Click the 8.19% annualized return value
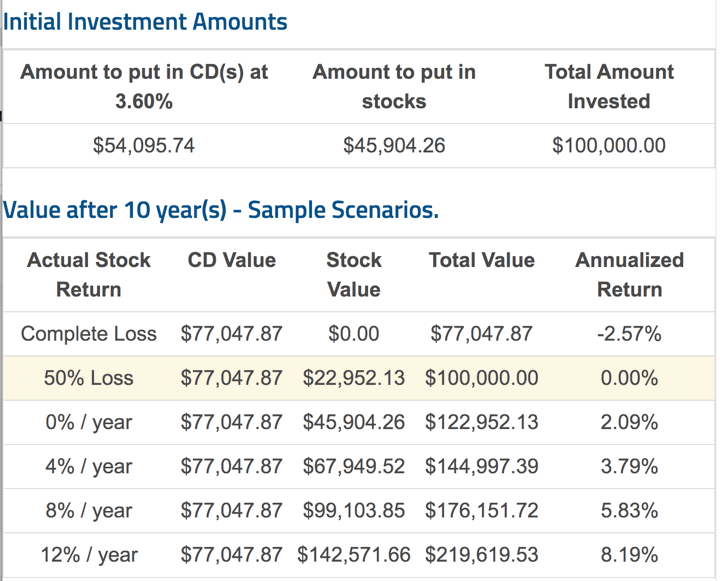This screenshot has height=581, width=720. coord(629,555)
